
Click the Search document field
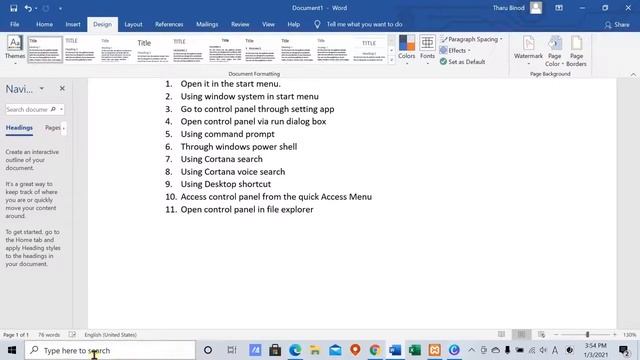click(27, 109)
